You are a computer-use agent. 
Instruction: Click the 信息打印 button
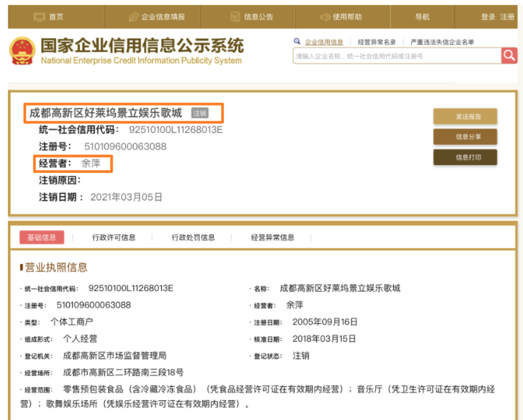pos(464,157)
